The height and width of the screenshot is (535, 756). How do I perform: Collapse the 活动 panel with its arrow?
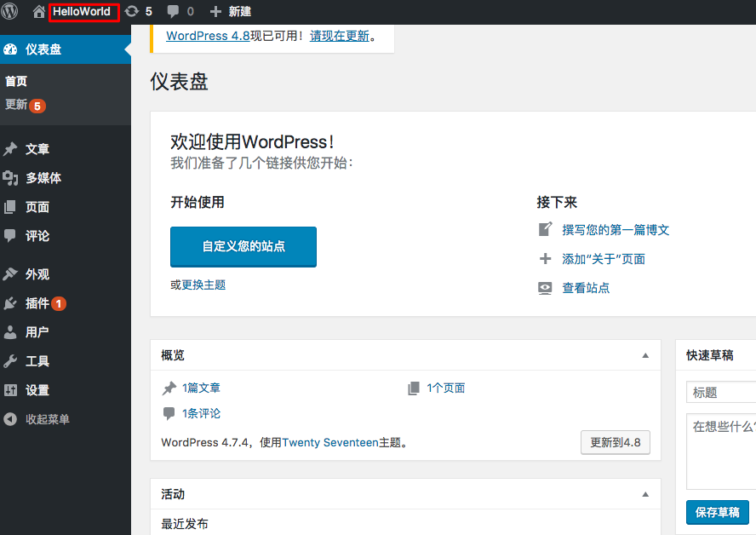click(x=645, y=494)
